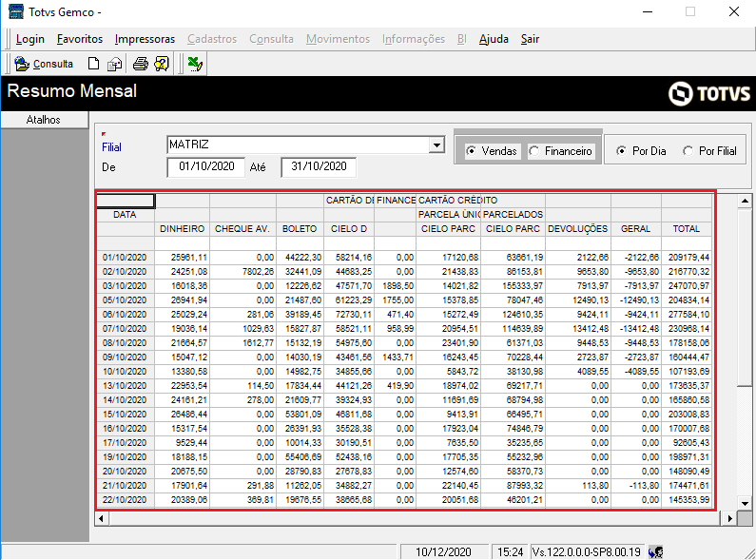This screenshot has height=560, width=756.
Task: Click the De date field 01/10/2020
Action: 206,166
